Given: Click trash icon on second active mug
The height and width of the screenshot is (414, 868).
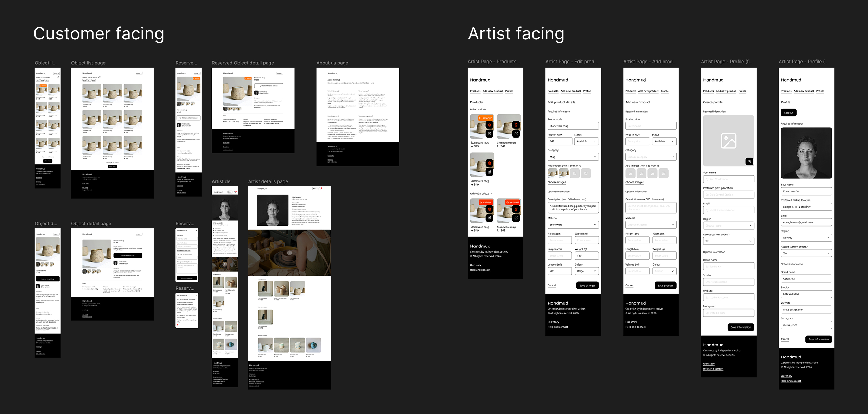Looking at the screenshot, I should point(516,125).
